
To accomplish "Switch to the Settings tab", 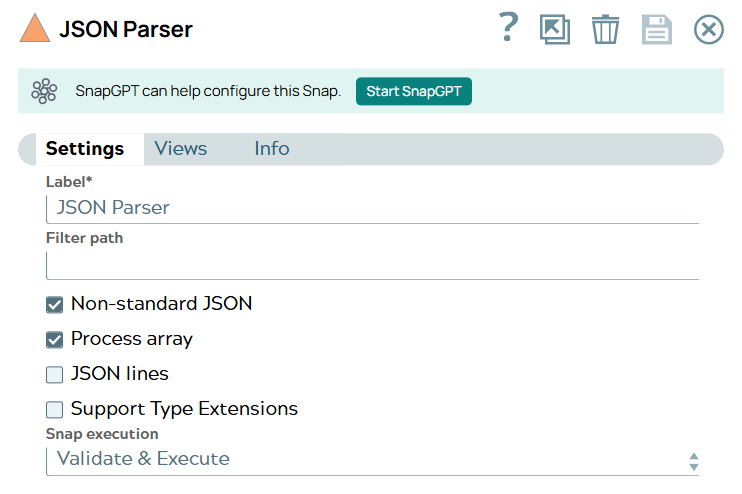I will [x=85, y=149].
